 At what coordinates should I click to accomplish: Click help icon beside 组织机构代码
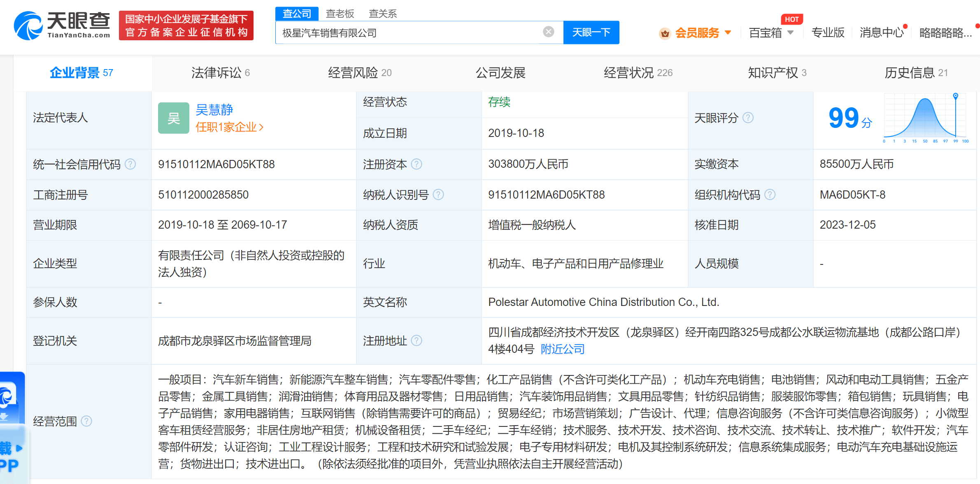click(x=770, y=195)
